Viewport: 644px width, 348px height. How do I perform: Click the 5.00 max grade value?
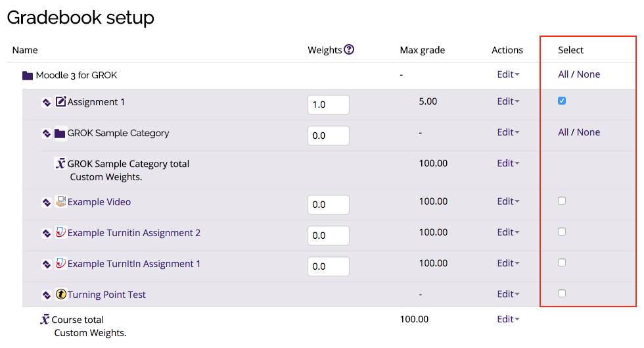pyautogui.click(x=428, y=101)
